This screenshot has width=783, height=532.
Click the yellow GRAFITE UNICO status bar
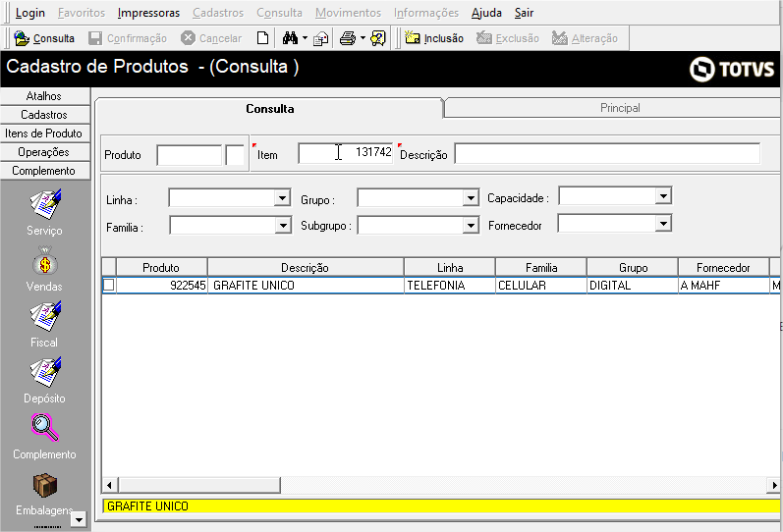coord(441,506)
